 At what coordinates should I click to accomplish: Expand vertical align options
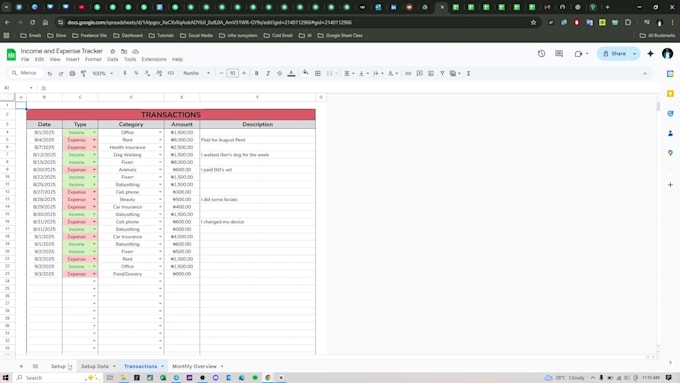click(363, 73)
